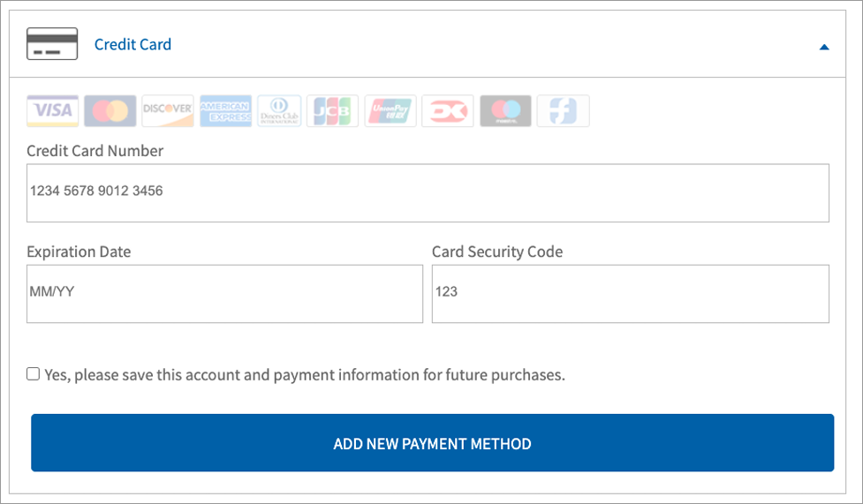This screenshot has height=504, width=863.
Task: Select the Diners Club logo
Action: coord(280,110)
